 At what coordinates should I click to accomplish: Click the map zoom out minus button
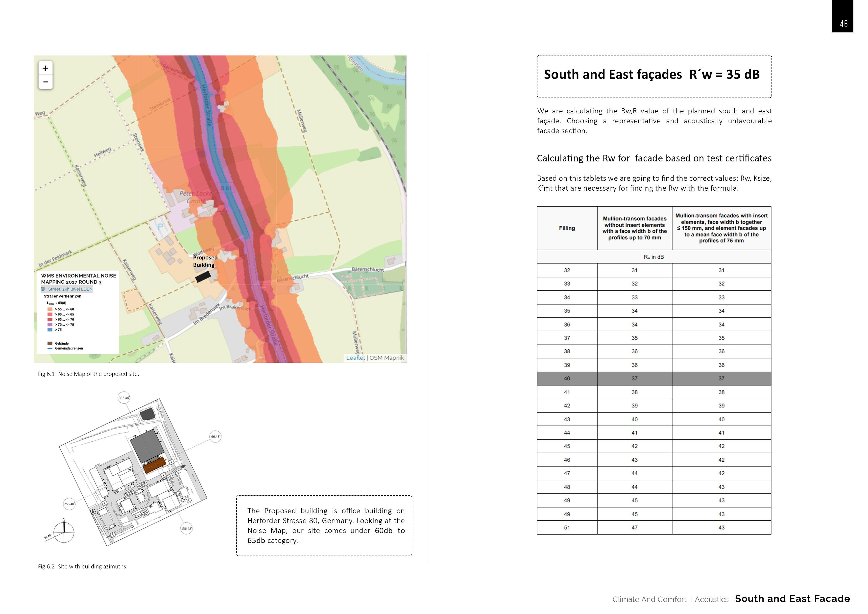pos(45,82)
